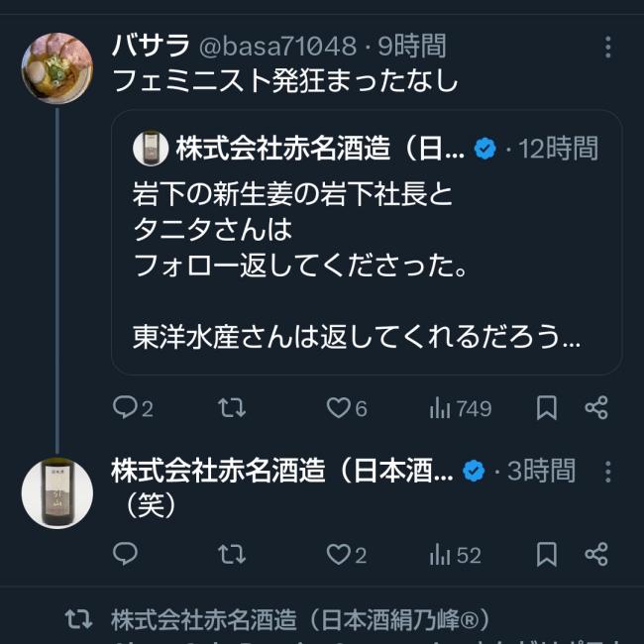View analytics showing 52 views

[x=455, y=555]
